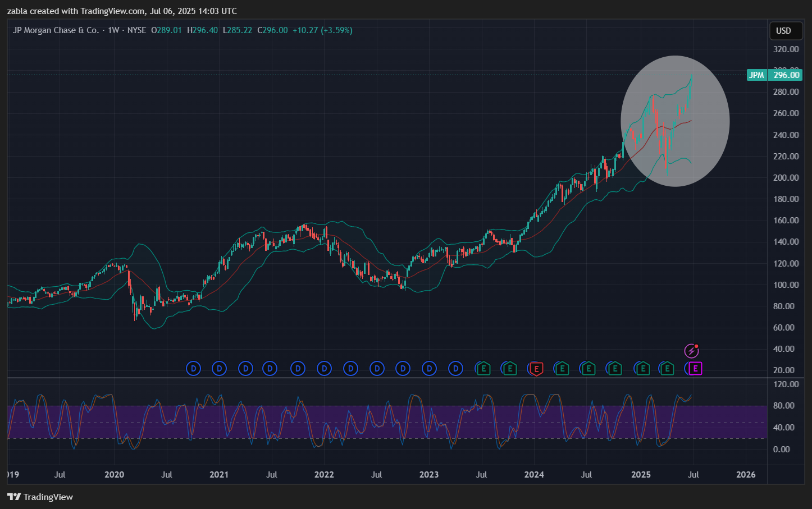812x509 pixels.
Task: Open the earnings marker at July 2024
Action: (x=588, y=369)
